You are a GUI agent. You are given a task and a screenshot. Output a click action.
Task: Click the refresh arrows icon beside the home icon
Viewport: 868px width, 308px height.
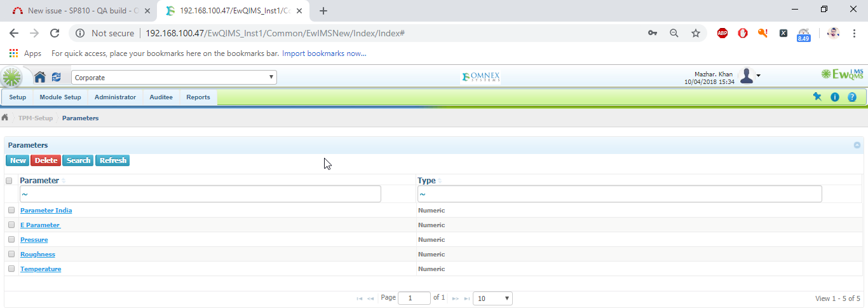point(57,77)
